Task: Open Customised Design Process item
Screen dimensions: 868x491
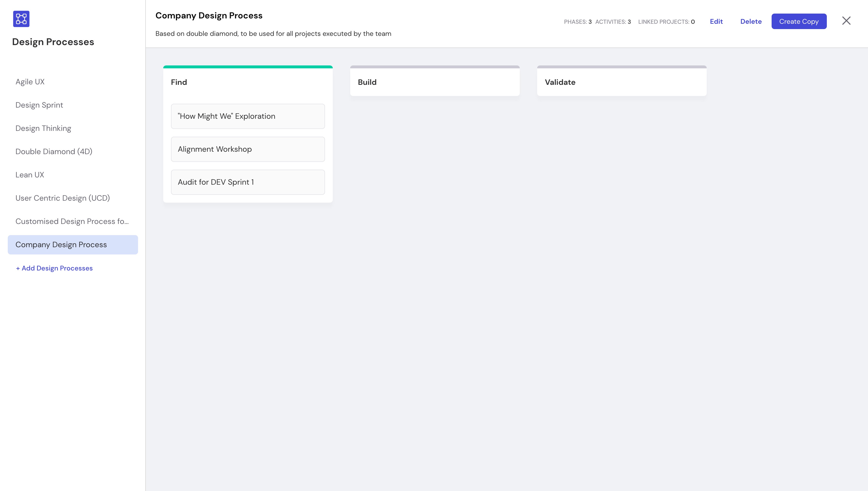Action: 73,222
